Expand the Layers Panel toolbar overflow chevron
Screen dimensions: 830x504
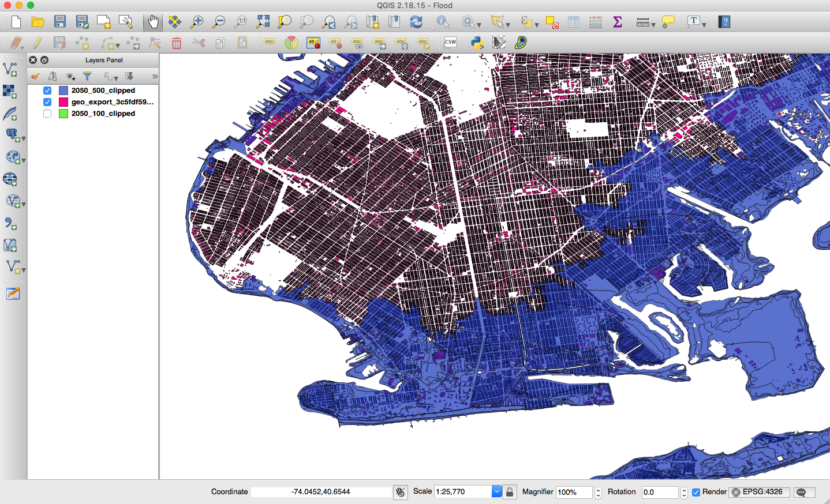click(x=155, y=76)
